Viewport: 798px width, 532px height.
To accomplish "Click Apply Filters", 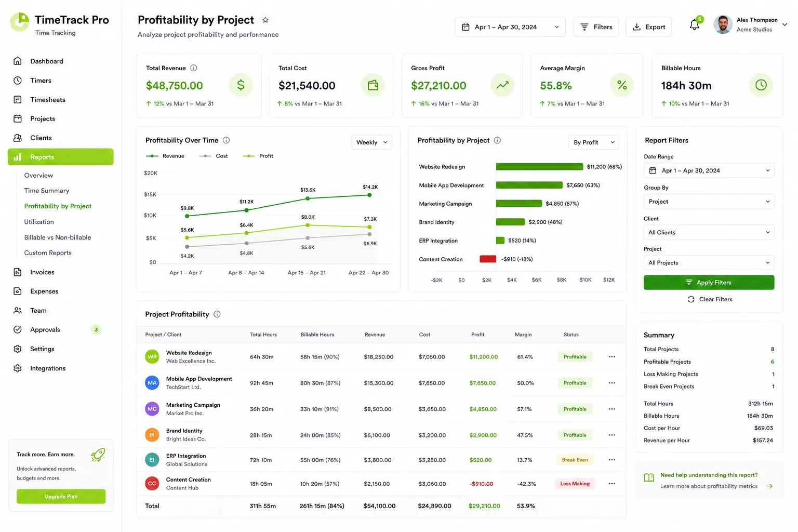I will point(709,283).
